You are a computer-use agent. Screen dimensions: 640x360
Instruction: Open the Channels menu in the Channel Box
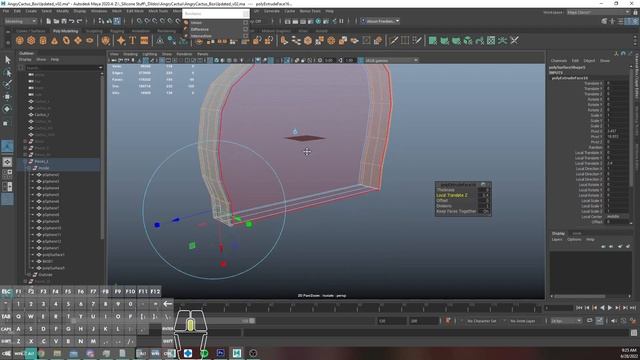pyautogui.click(x=558, y=60)
